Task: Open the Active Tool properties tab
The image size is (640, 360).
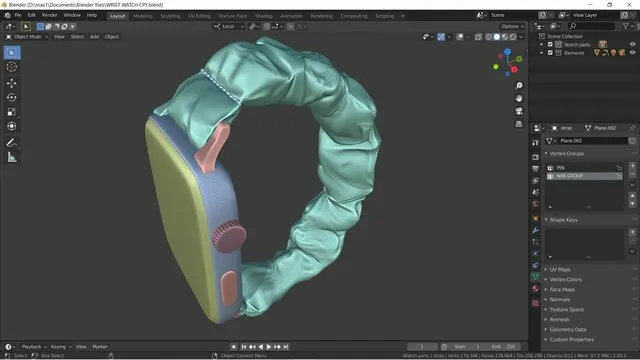Action: pyautogui.click(x=536, y=142)
